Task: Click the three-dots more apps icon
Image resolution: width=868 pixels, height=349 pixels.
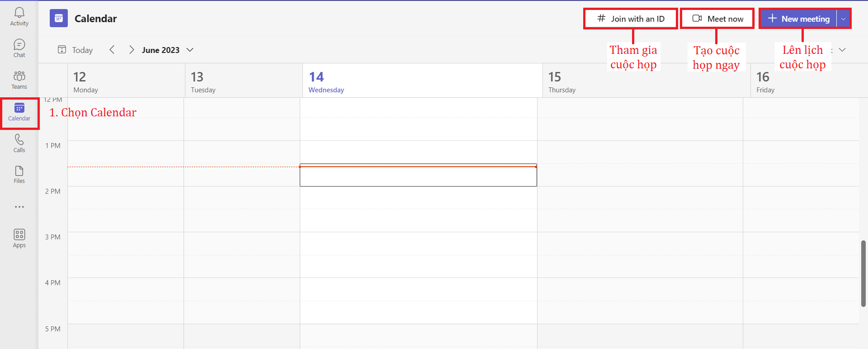Action: coord(19,207)
